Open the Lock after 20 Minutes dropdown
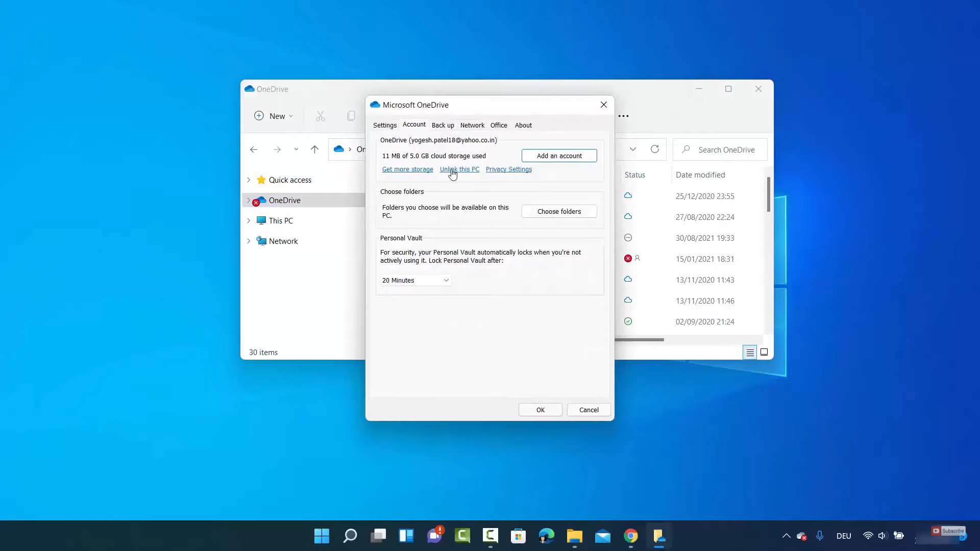 [x=415, y=281]
